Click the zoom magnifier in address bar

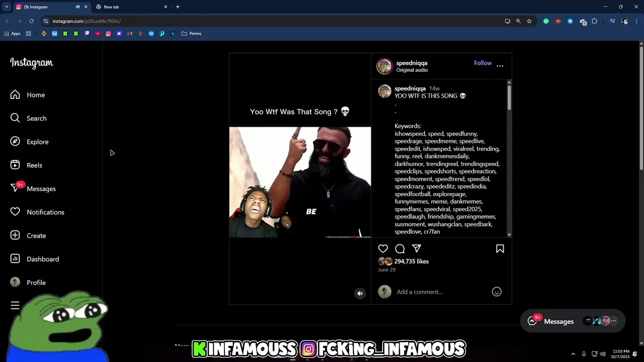click(518, 21)
